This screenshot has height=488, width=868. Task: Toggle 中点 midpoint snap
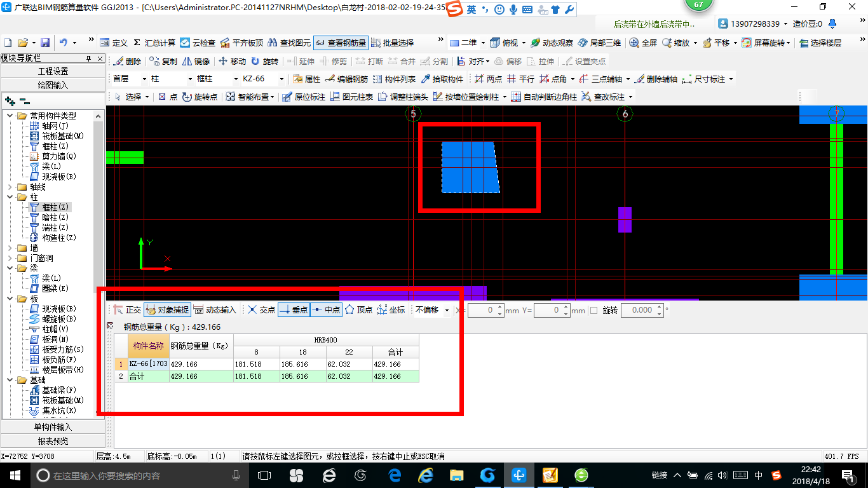[x=327, y=310]
